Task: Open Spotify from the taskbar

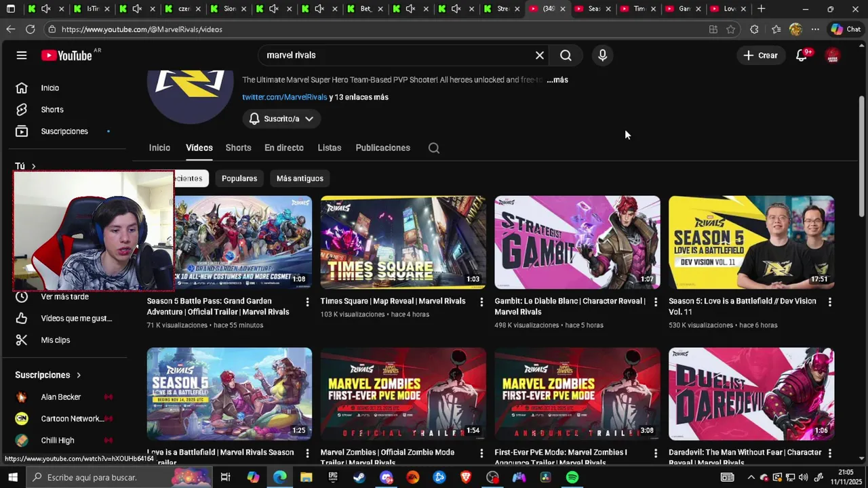Action: click(x=572, y=477)
